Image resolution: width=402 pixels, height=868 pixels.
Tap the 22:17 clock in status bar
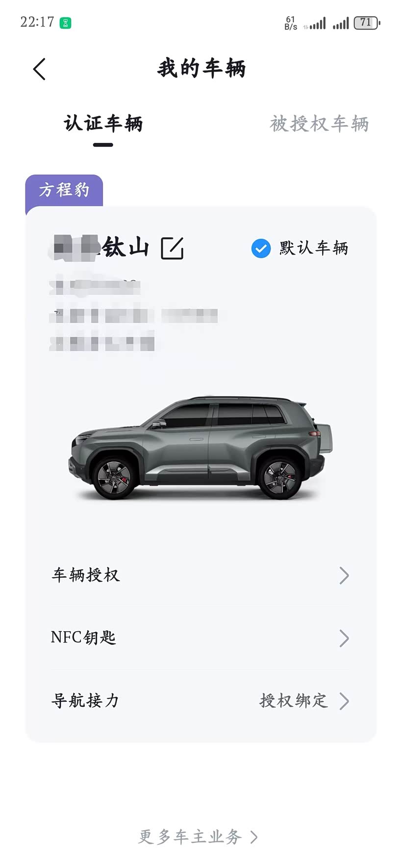click(37, 22)
